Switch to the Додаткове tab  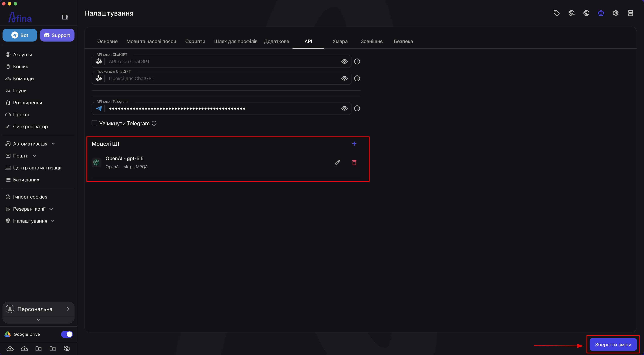[x=277, y=41]
